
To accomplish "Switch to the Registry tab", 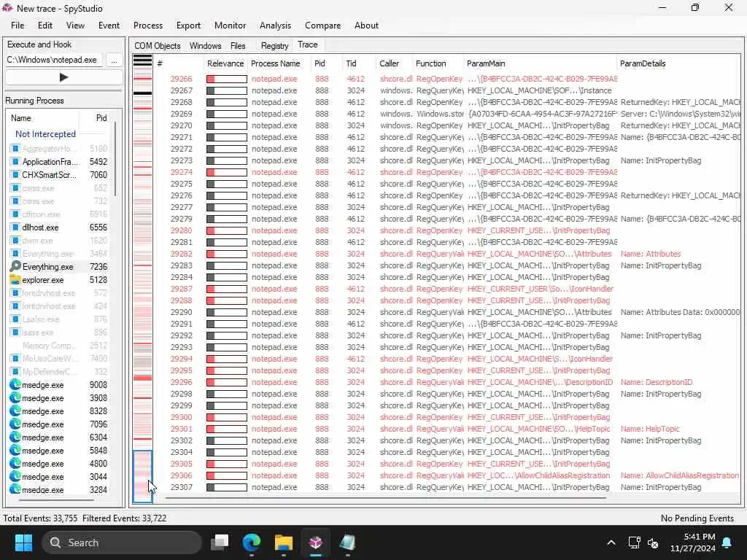I will pyautogui.click(x=275, y=46).
